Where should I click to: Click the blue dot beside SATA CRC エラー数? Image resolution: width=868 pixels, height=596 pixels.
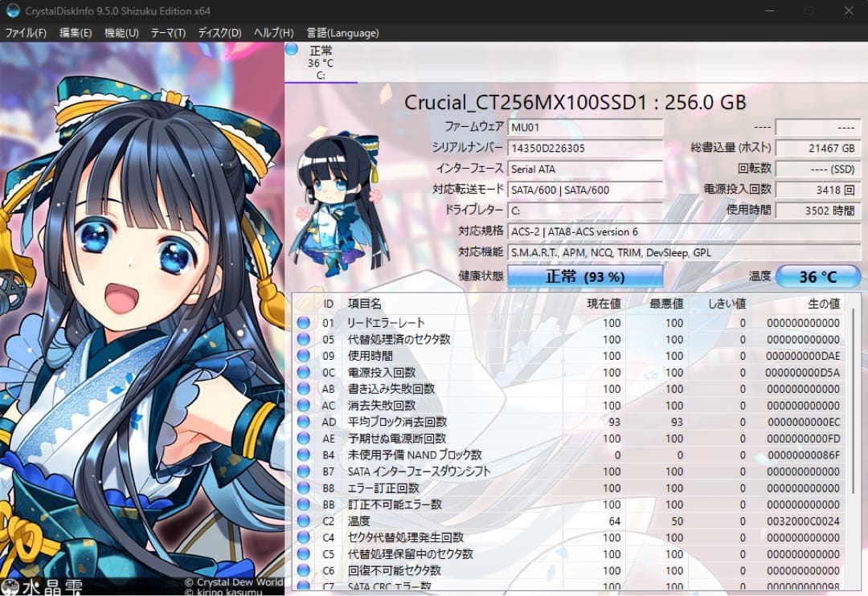pos(303,587)
